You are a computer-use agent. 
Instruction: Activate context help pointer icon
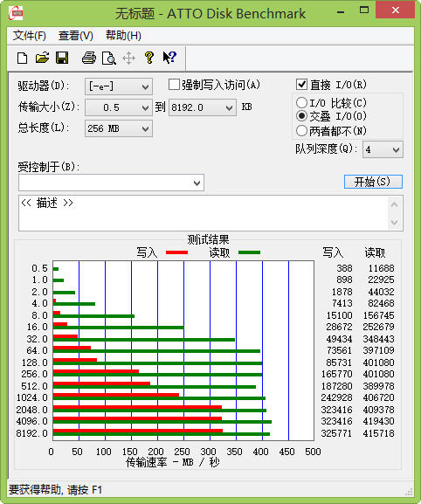(169, 58)
